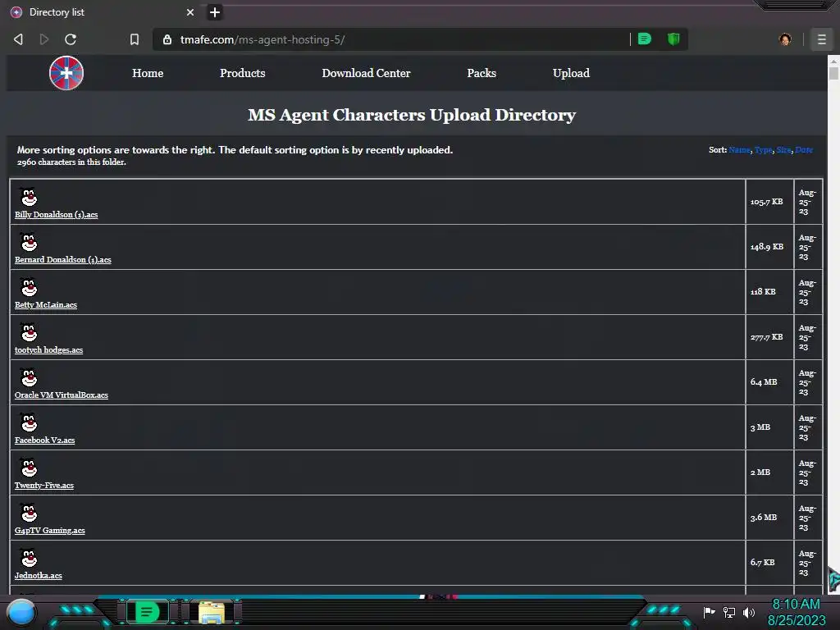The width and height of the screenshot is (840, 630).
Task: Open Facebook V2.acs link
Action: pyautogui.click(x=44, y=440)
